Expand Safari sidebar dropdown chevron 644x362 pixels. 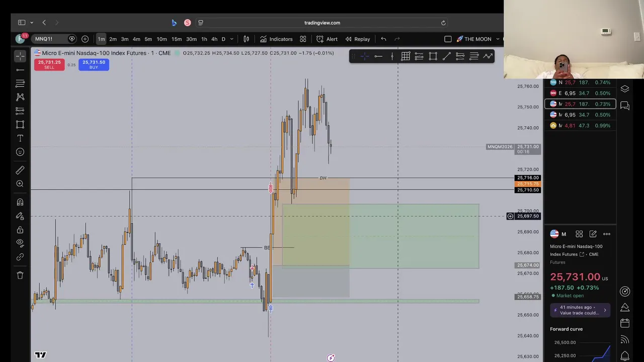(32, 23)
